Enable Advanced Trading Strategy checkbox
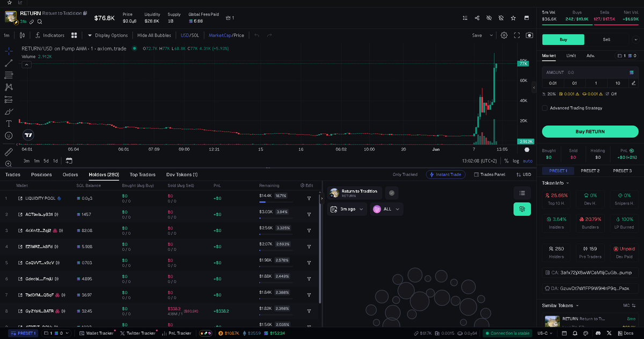 (x=545, y=108)
